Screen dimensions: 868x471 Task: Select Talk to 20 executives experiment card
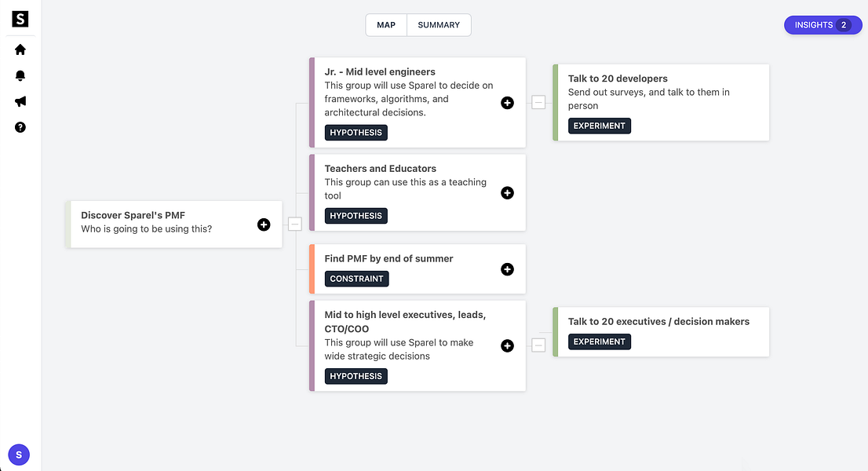pos(661,332)
